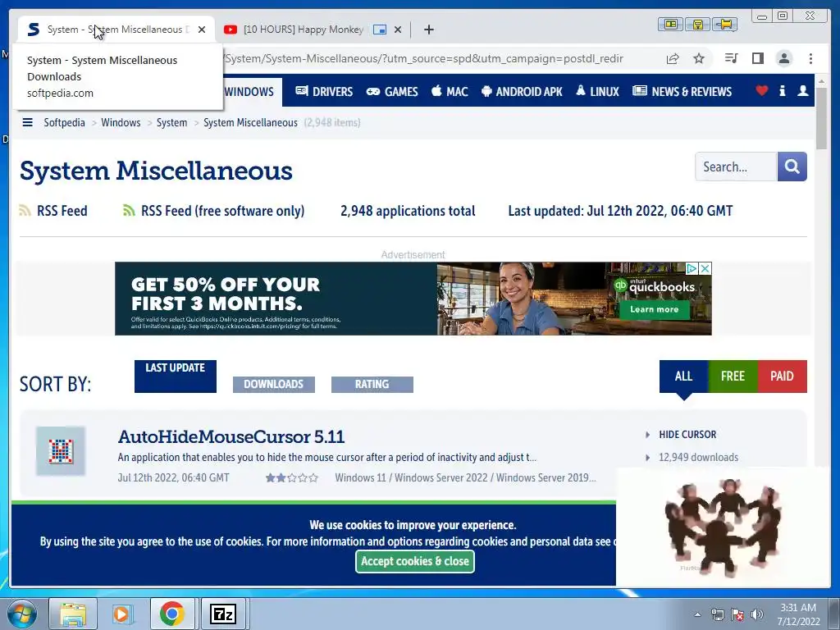840x630 pixels.
Task: Open the ANDROID APK section
Action: tap(522, 92)
